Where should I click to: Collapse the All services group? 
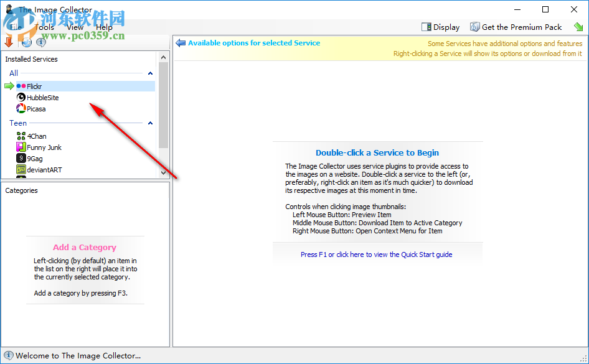click(x=150, y=73)
